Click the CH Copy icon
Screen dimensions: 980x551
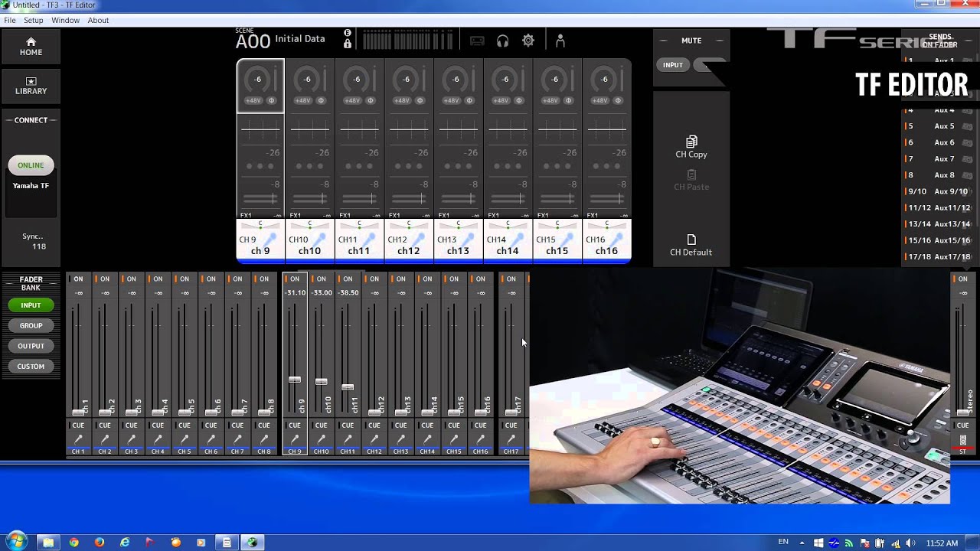click(x=691, y=142)
